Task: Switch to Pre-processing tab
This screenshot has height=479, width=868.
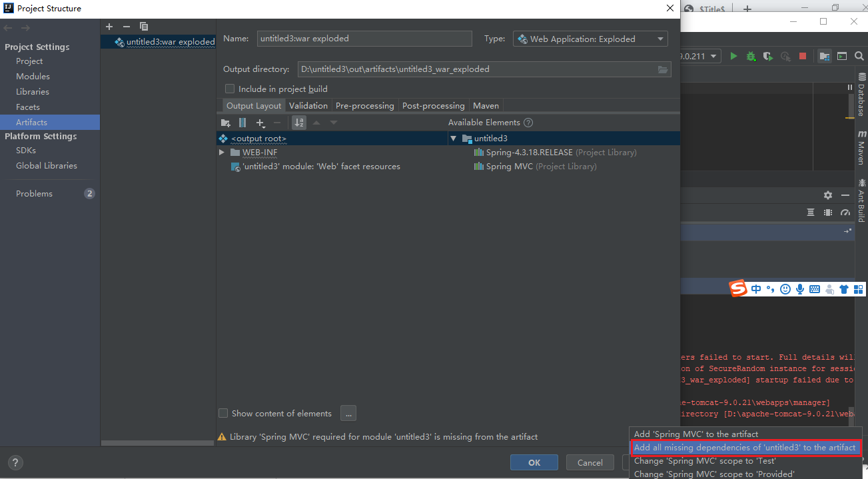Action: 364,106
